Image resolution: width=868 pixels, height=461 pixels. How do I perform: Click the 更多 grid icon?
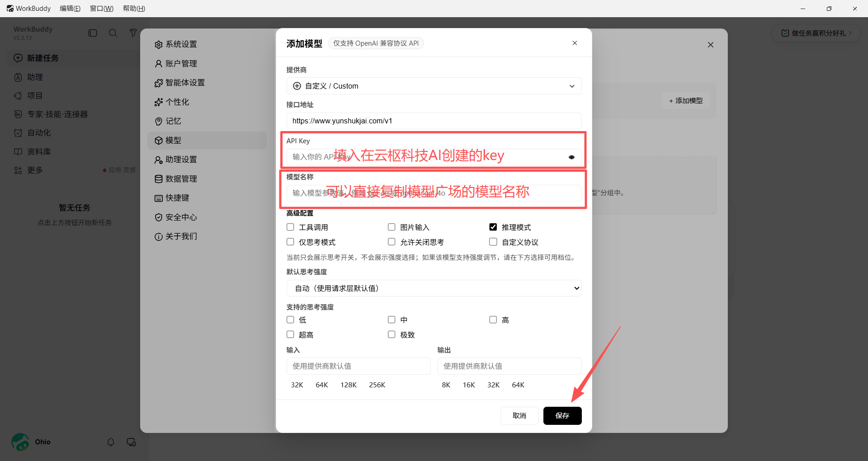(x=18, y=170)
